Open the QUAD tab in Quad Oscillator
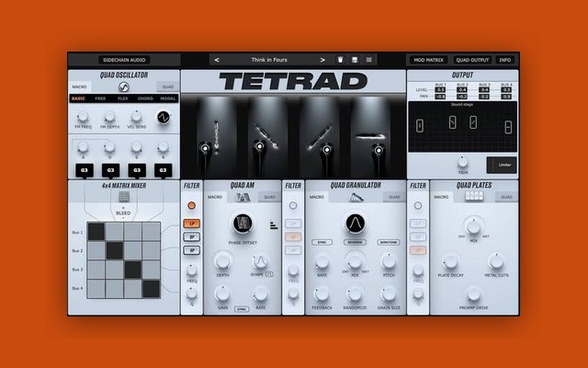The image size is (588, 368). (x=167, y=86)
